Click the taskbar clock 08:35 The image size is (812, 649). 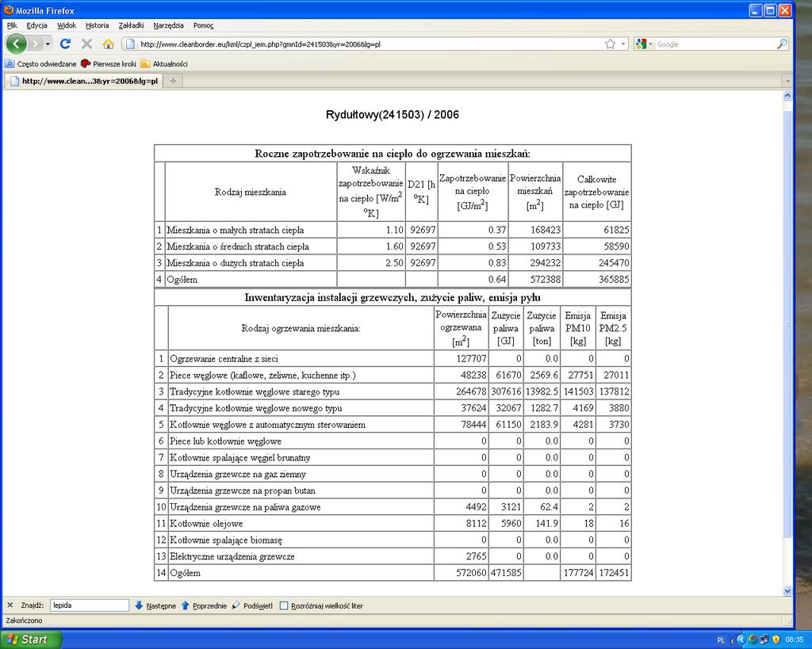pyautogui.click(x=794, y=640)
